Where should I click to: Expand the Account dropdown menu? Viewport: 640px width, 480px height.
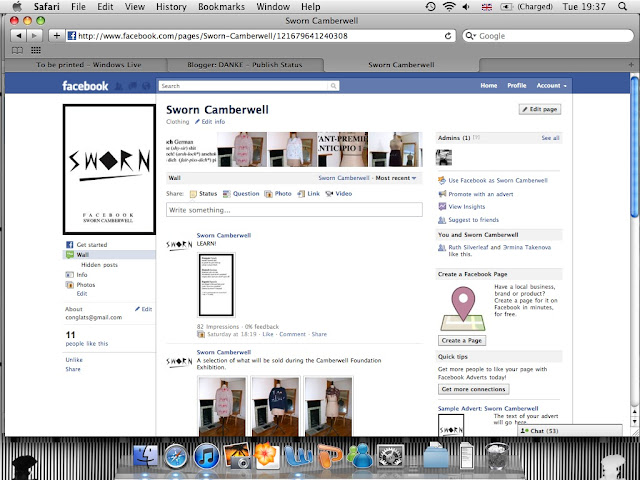[551, 86]
